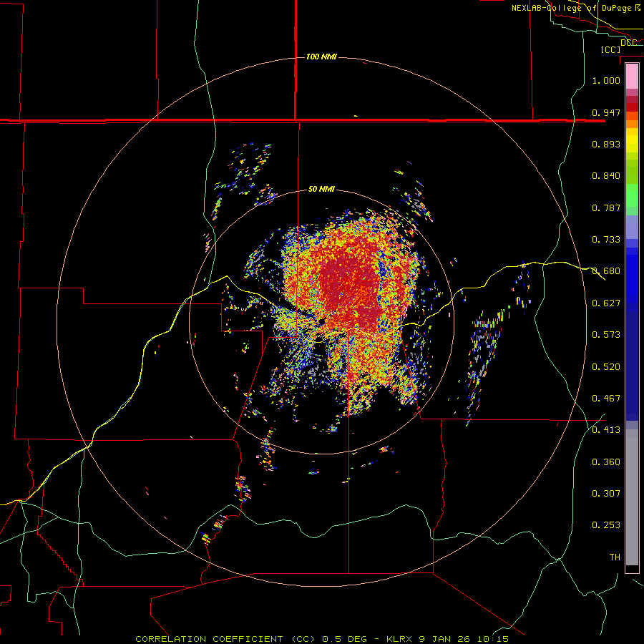
Task: Click the 0.627 color scale value
Action: 606,303
